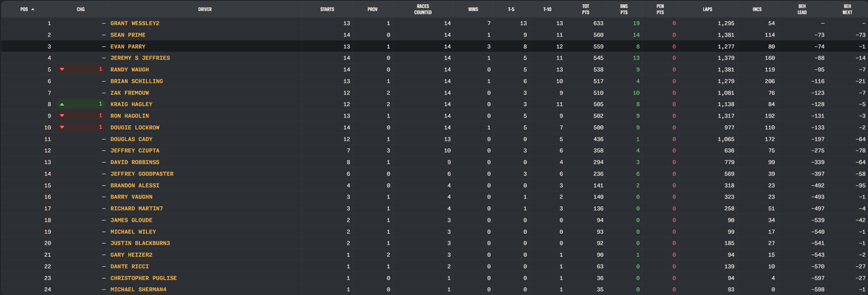Click Dougie Lockrow's red down-arrow change icon
Viewport: 868px width, 295px height.
pyautogui.click(x=62, y=127)
